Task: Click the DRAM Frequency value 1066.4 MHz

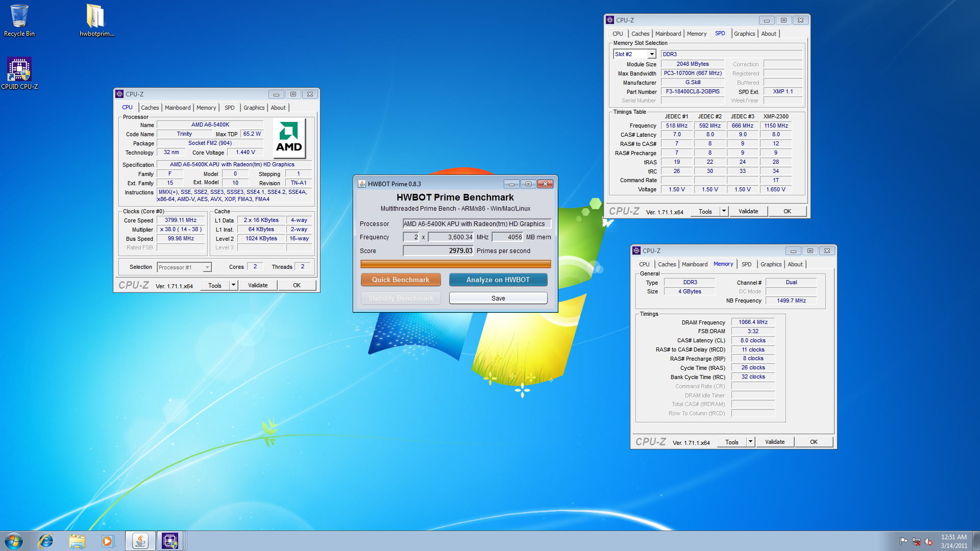Action: point(753,322)
